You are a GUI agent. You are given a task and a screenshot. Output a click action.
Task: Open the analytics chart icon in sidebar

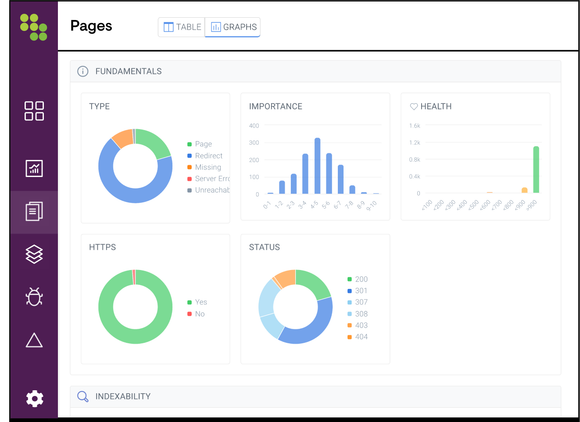(x=34, y=168)
